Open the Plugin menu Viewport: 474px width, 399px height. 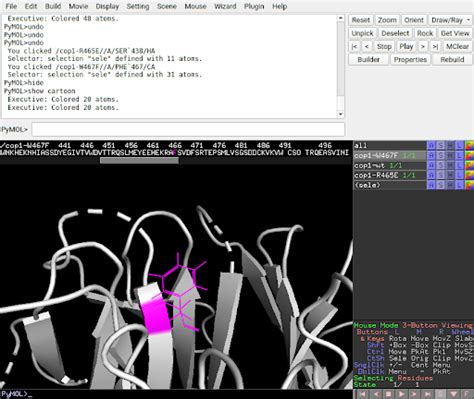254,6
